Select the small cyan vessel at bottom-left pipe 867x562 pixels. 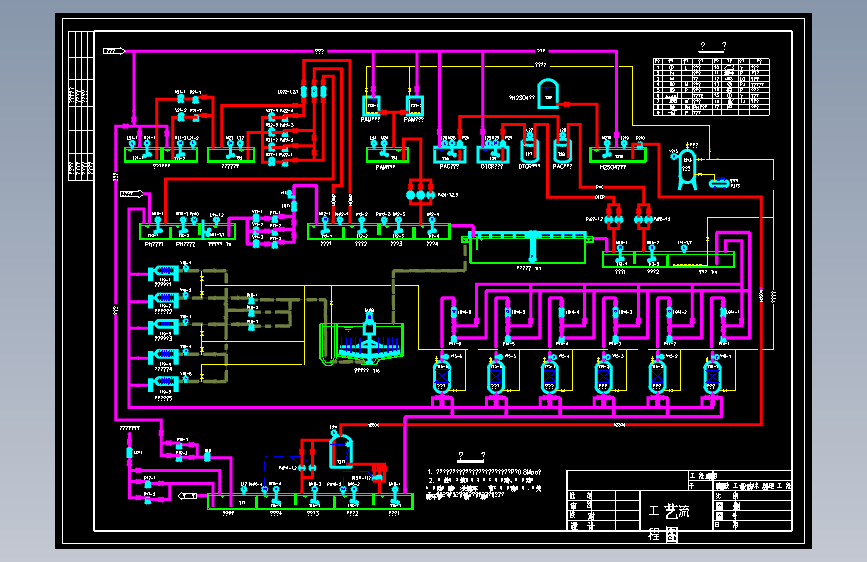[129, 452]
